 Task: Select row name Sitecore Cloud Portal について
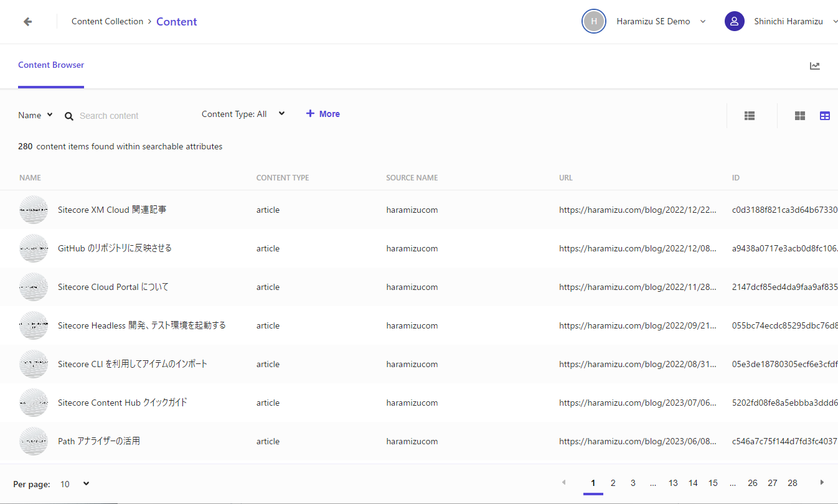click(113, 287)
